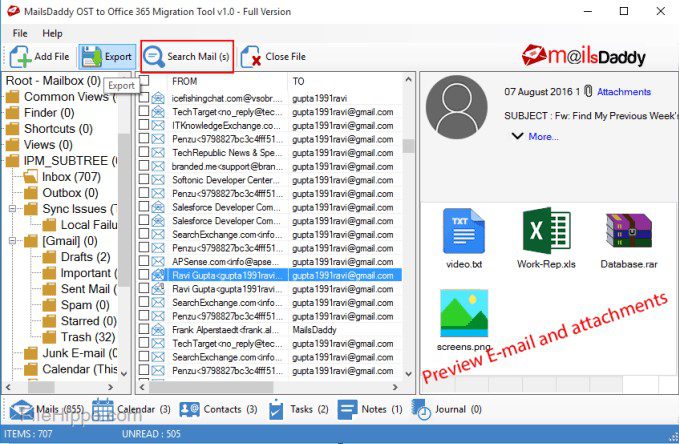This screenshot has height=444, width=679.
Task: Click the mail list vertical scrollbar thumb
Action: tap(408, 146)
